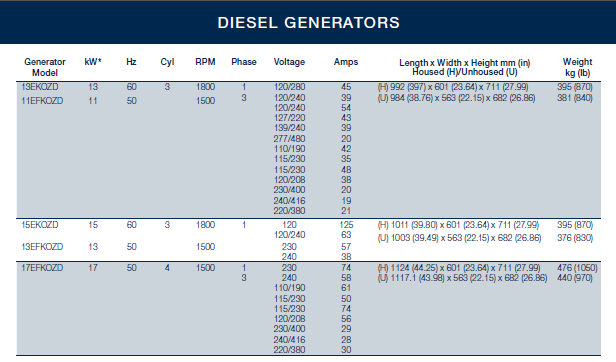Click housed dimensions starting (H) 1011
The image size is (616, 362).
click(458, 225)
